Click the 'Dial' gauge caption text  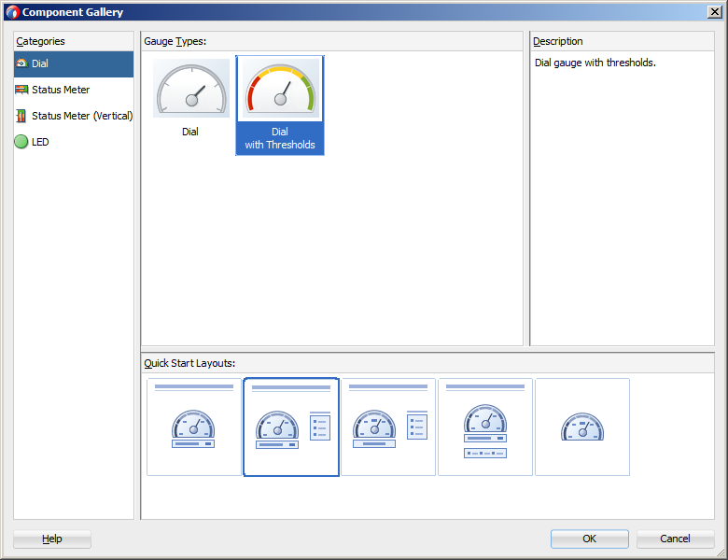point(190,132)
